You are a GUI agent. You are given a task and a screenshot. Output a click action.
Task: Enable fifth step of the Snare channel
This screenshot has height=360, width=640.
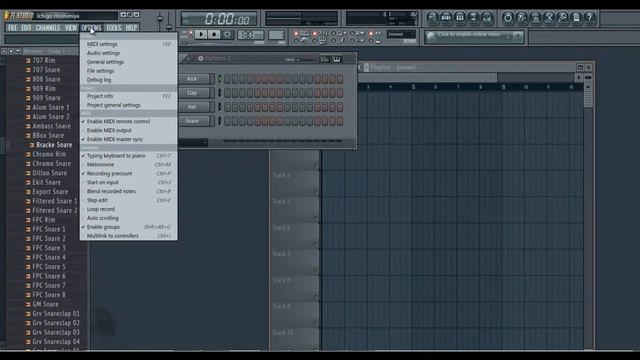pyautogui.click(x=258, y=121)
